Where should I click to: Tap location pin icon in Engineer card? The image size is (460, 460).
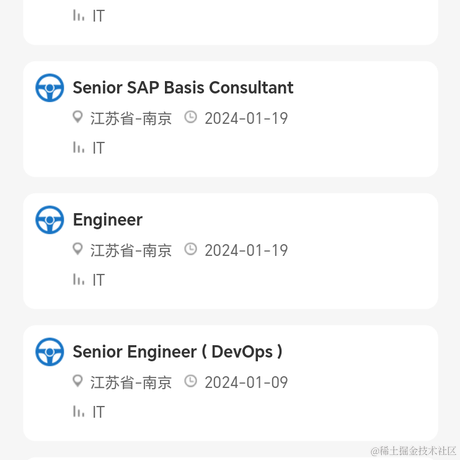click(78, 249)
